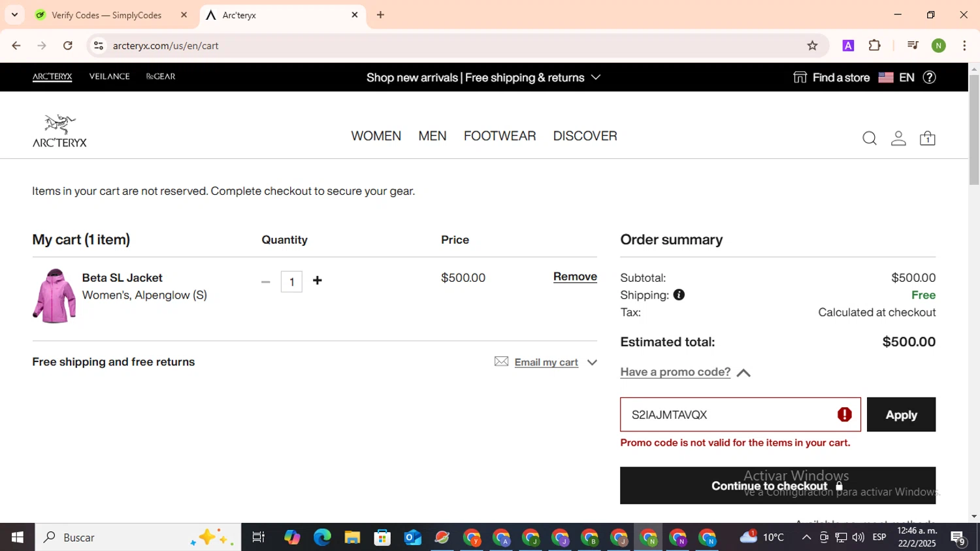980x551 pixels.
Task: Launch Microsoft Edge from taskbar
Action: click(x=322, y=537)
